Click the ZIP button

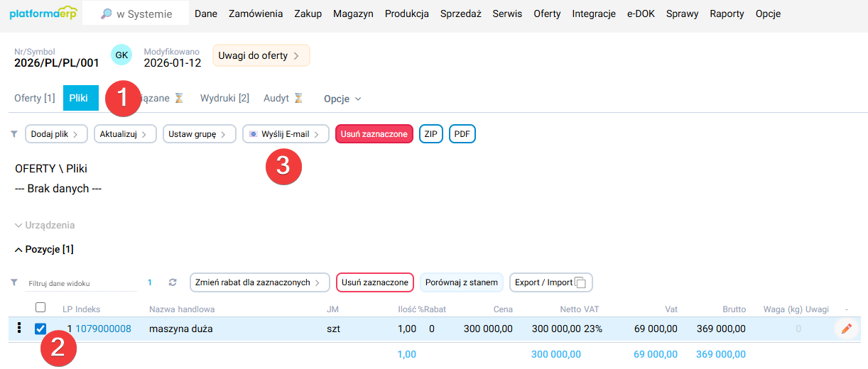coord(430,133)
